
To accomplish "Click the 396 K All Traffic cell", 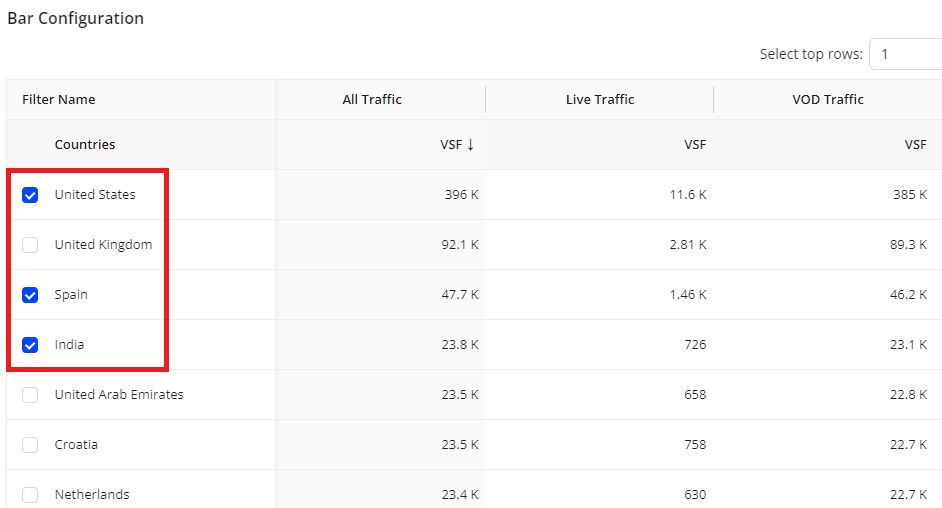I will 461,195.
